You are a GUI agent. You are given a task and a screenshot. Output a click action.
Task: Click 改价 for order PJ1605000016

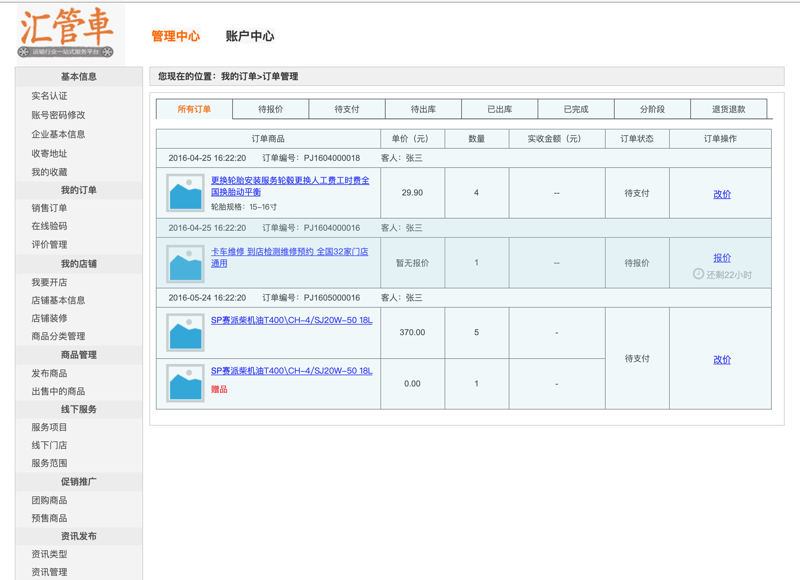coord(722,360)
